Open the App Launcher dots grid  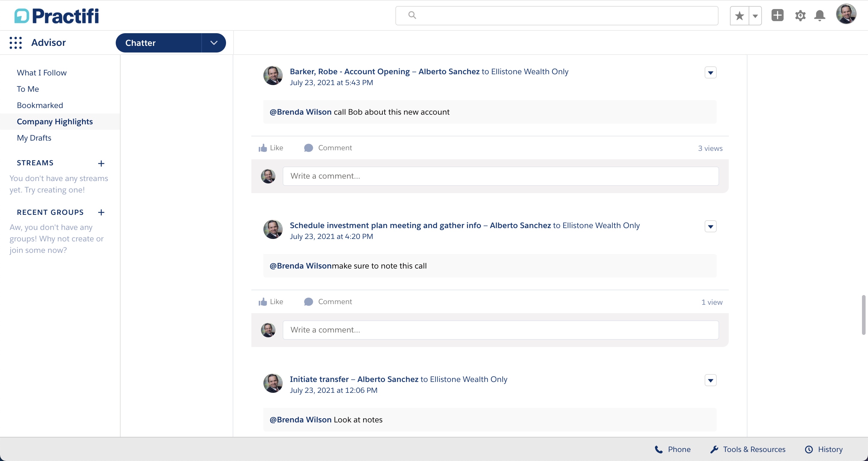click(15, 43)
